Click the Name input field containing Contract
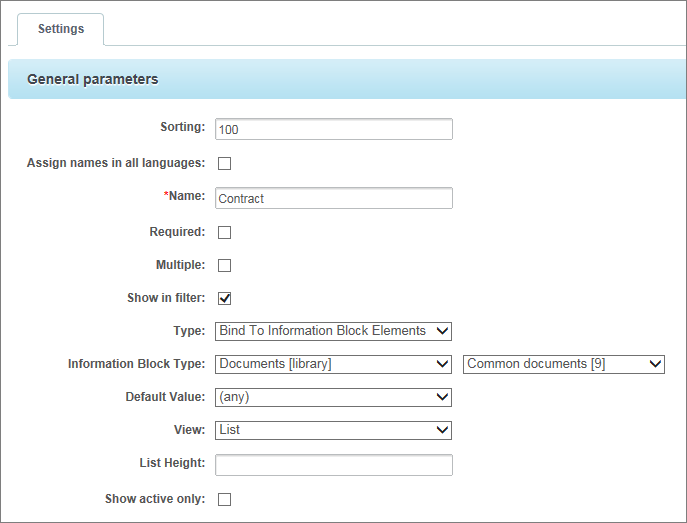Viewport: 687px width, 523px height. pos(334,198)
